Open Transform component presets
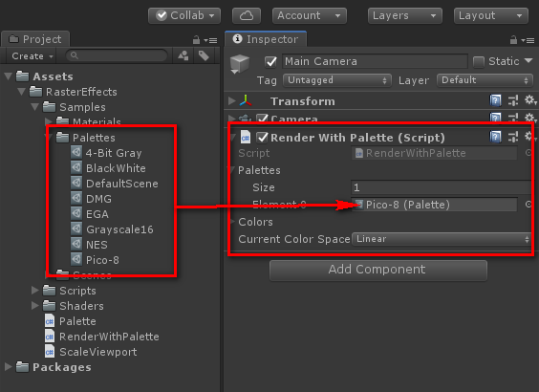The width and height of the screenshot is (539, 392). [513, 100]
